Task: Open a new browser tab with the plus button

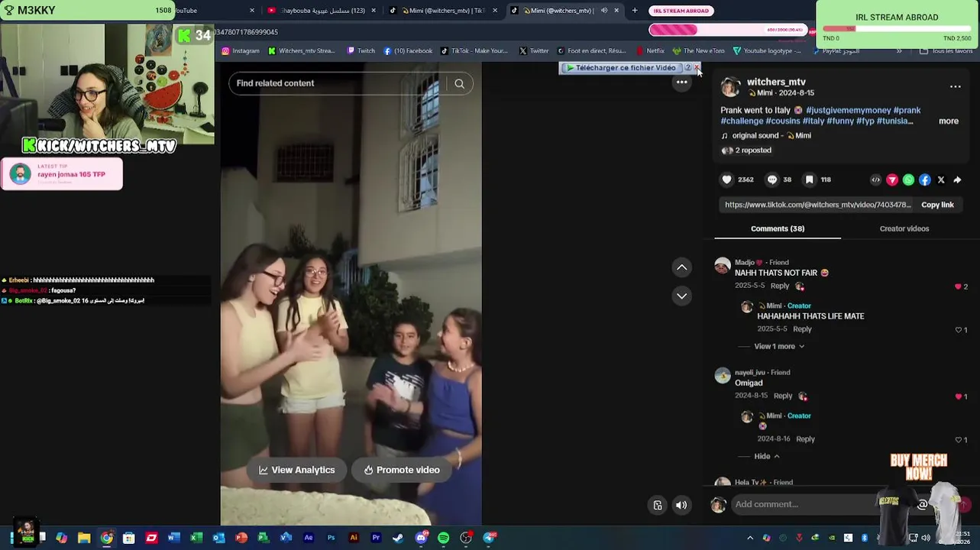Action: (634, 11)
